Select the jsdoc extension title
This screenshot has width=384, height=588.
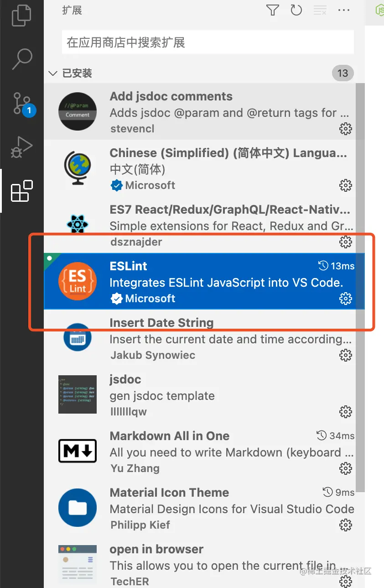pyautogui.click(x=125, y=379)
